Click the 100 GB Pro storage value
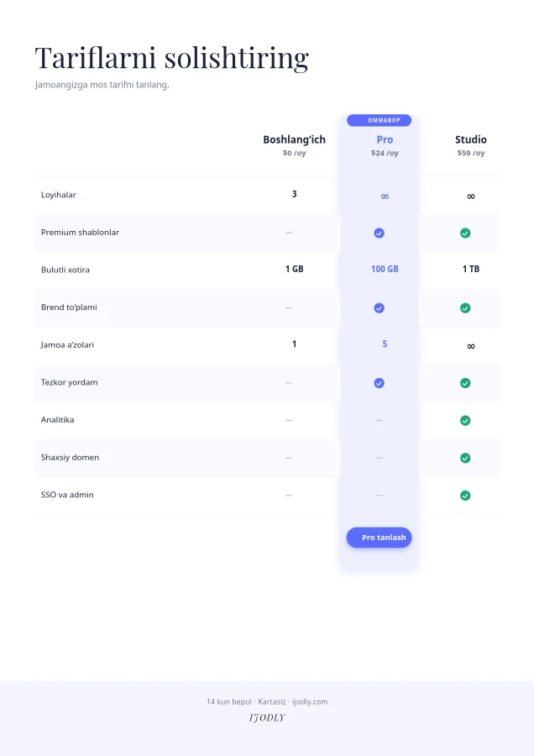This screenshot has height=756, width=534. [x=385, y=269]
